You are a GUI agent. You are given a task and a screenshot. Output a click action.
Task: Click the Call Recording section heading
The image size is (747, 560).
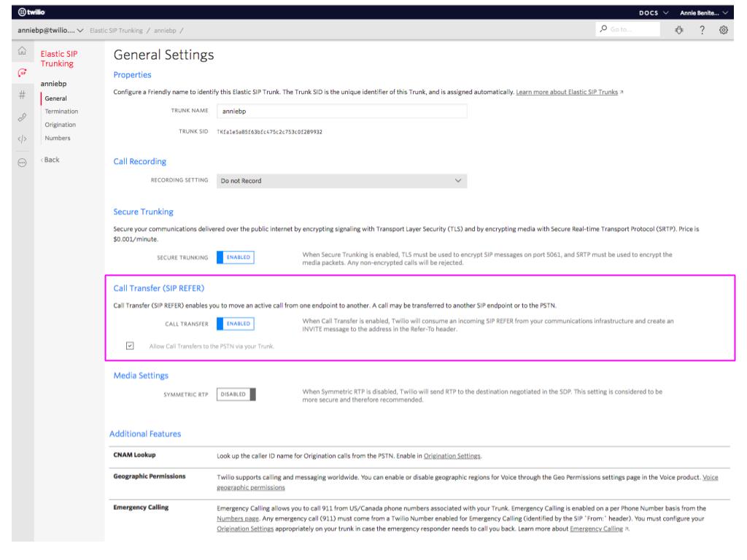(140, 161)
